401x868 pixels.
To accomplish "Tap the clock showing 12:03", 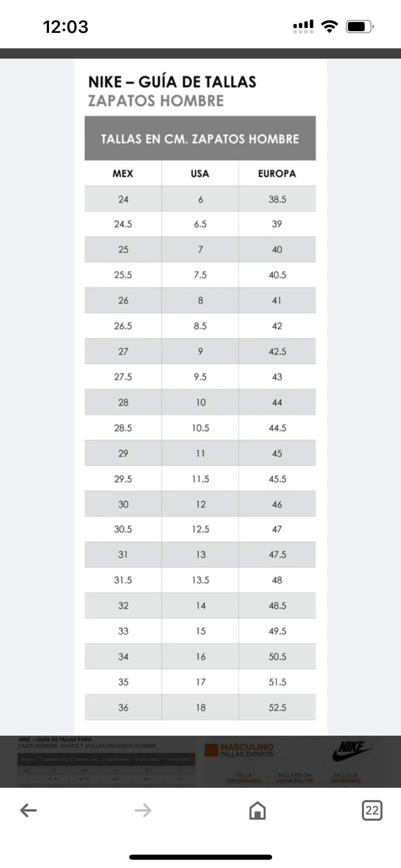I will tap(65, 27).
